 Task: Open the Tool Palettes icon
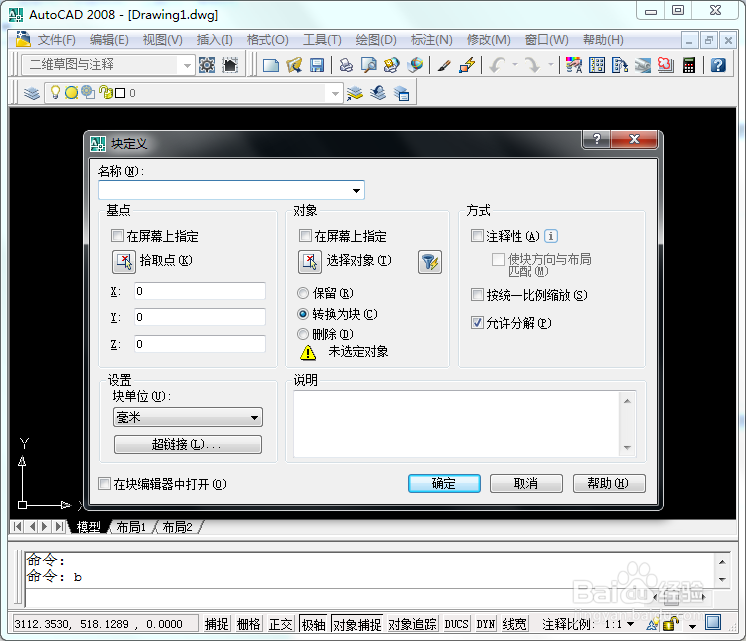coord(620,65)
